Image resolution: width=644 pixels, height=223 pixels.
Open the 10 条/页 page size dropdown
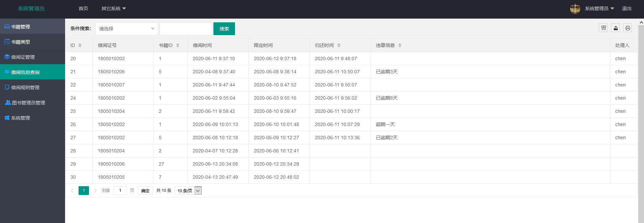click(188, 191)
